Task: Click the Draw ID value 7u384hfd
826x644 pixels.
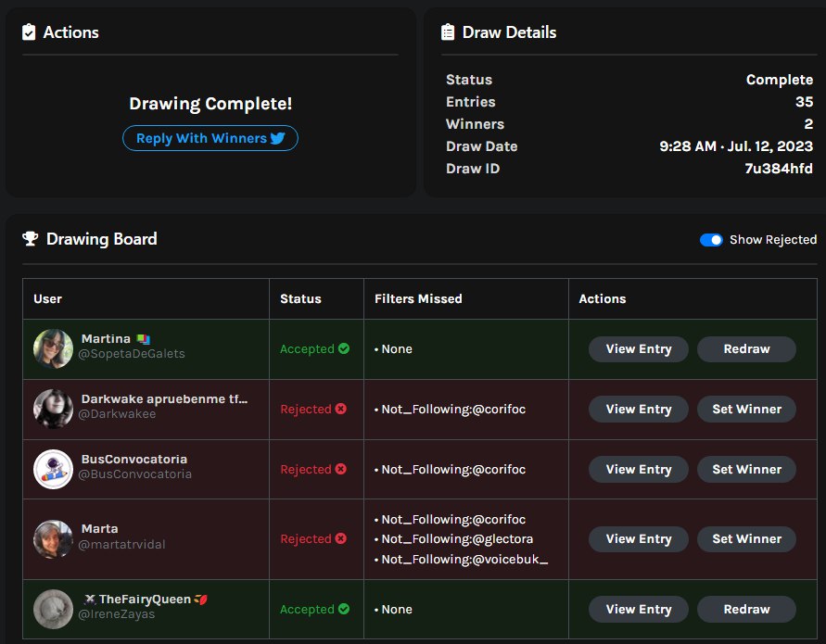Action: pos(779,169)
